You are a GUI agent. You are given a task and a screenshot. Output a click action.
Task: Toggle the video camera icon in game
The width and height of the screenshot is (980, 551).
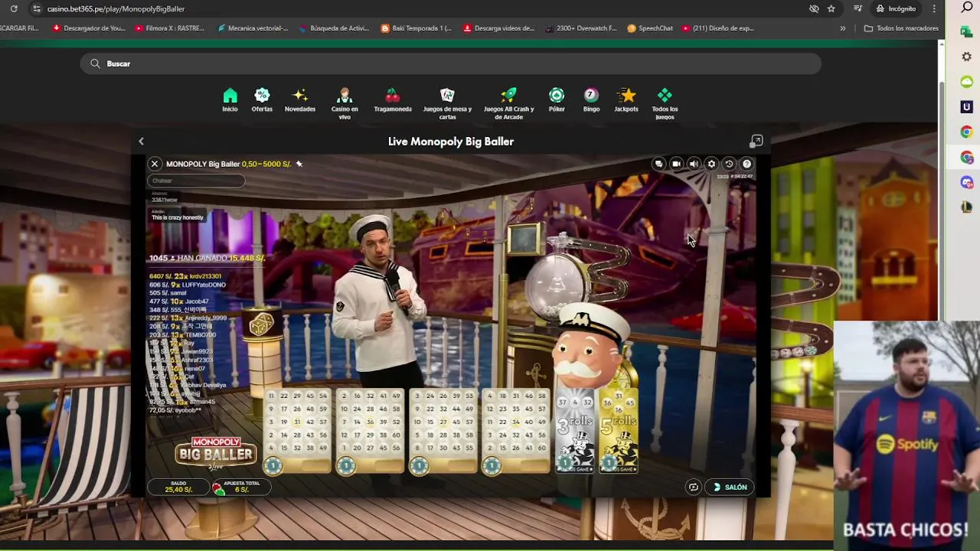[x=676, y=164]
